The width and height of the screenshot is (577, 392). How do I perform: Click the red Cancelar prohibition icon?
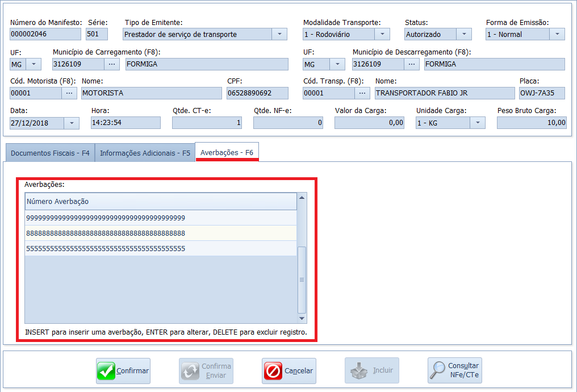(x=273, y=371)
